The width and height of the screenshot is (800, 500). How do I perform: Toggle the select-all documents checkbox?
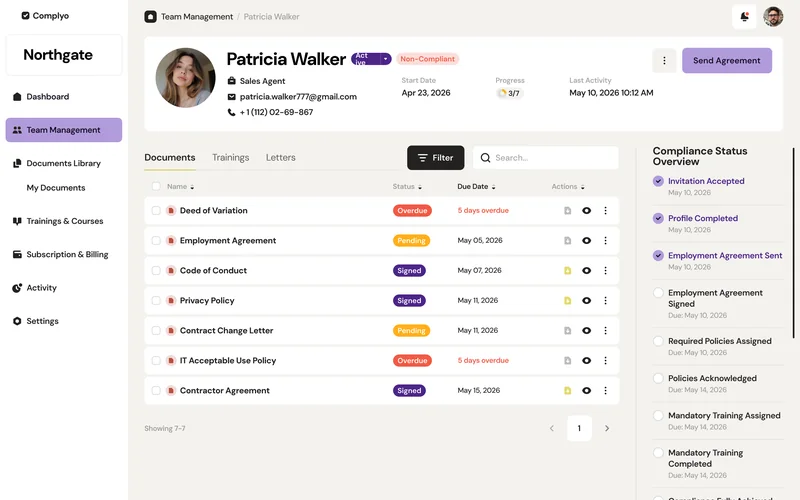pyautogui.click(x=156, y=187)
